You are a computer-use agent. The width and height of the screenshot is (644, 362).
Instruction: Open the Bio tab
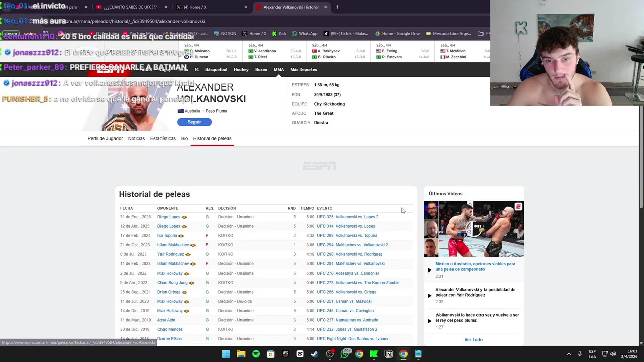[184, 138]
